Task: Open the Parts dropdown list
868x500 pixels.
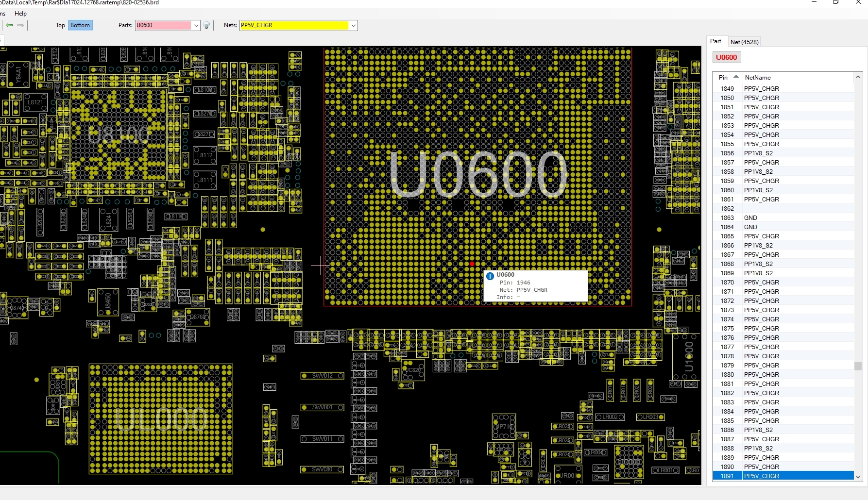Action: (196, 25)
